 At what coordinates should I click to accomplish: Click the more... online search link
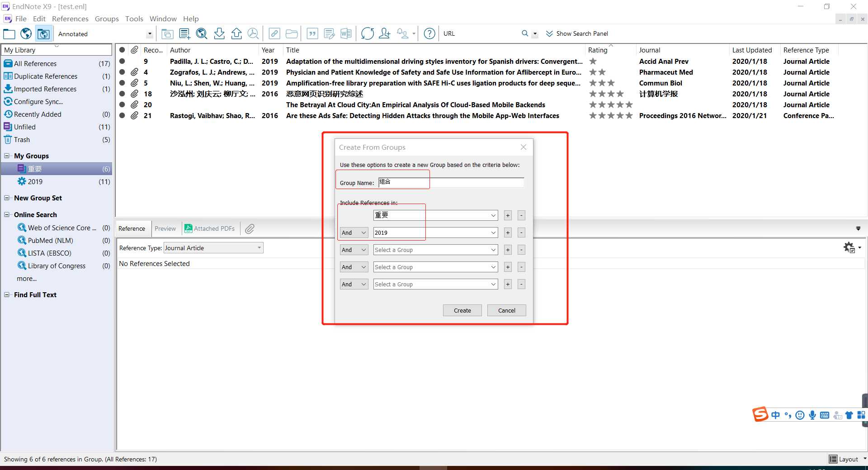click(x=27, y=279)
